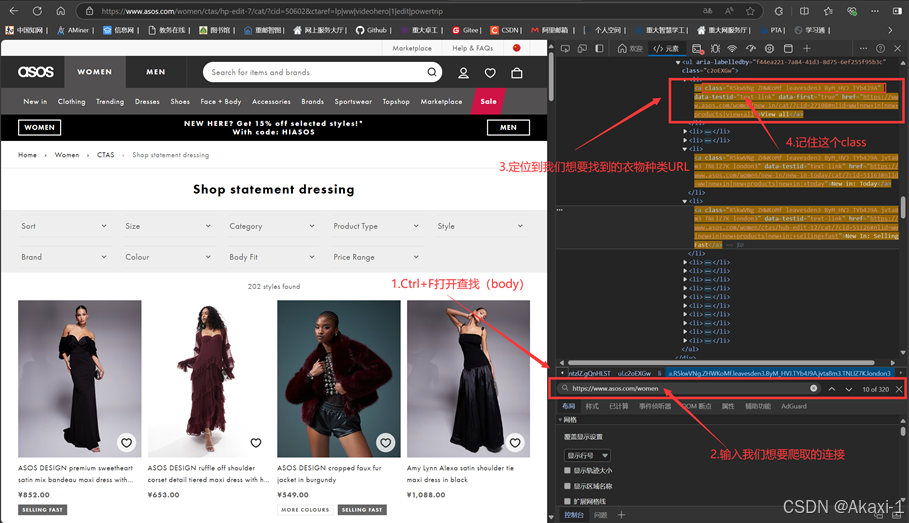Add a DevTools tool with plus icon
Image resolution: width=909 pixels, height=523 pixels.
[807, 49]
